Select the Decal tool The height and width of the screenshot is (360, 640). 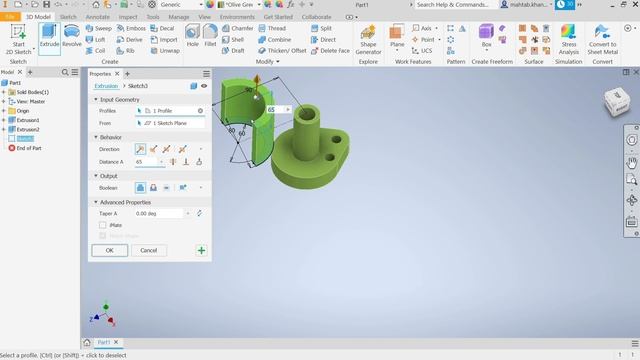pyautogui.click(x=162, y=28)
